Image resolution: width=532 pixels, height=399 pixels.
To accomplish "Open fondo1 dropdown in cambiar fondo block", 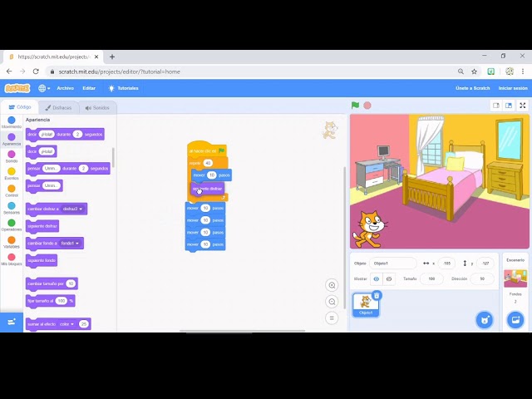I will [70, 244].
